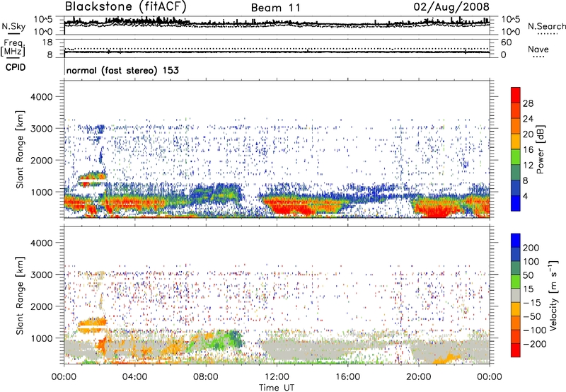Click the Time UT axis label
Screen dimensions: 566x392
click(277, 387)
